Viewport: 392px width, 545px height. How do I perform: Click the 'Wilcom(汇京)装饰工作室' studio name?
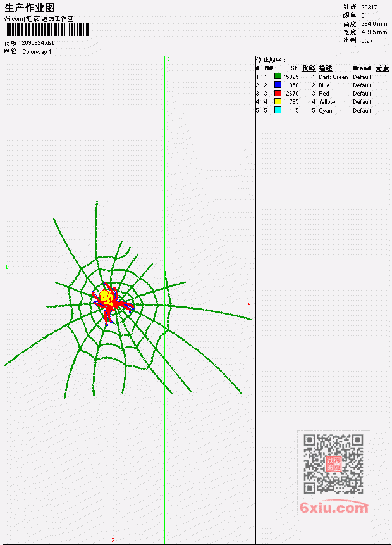tap(38, 19)
